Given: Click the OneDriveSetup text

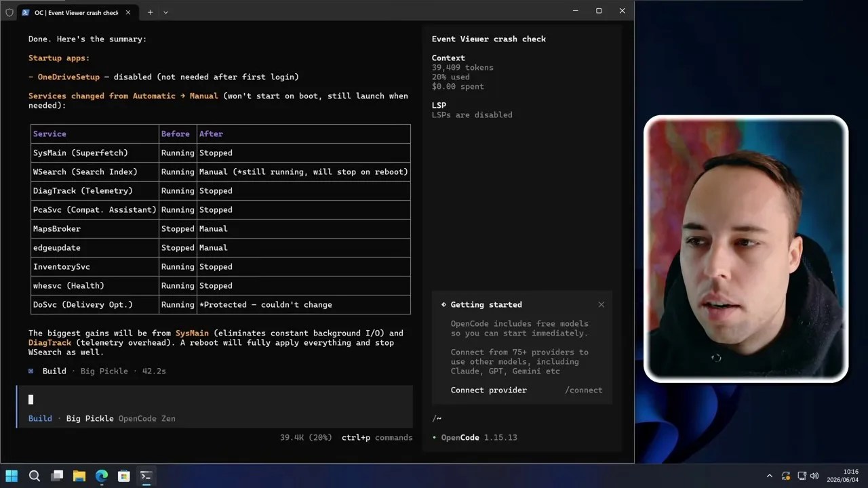Looking at the screenshot, I should point(68,77).
